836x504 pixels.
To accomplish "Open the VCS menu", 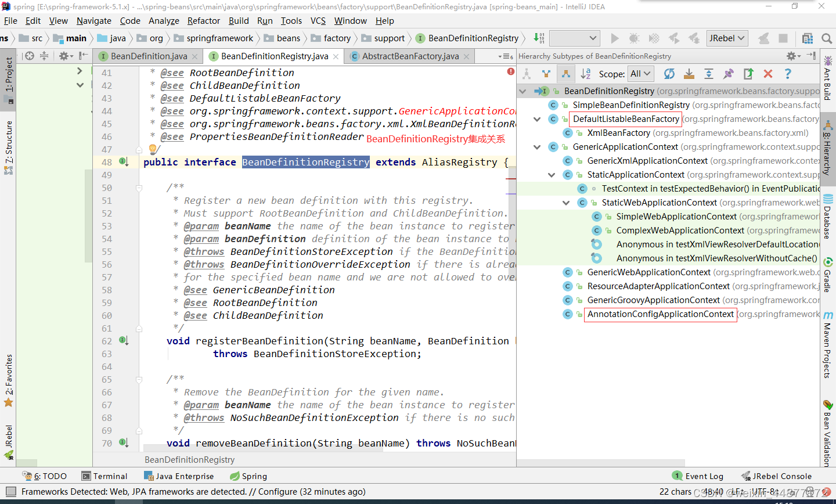I will point(318,21).
